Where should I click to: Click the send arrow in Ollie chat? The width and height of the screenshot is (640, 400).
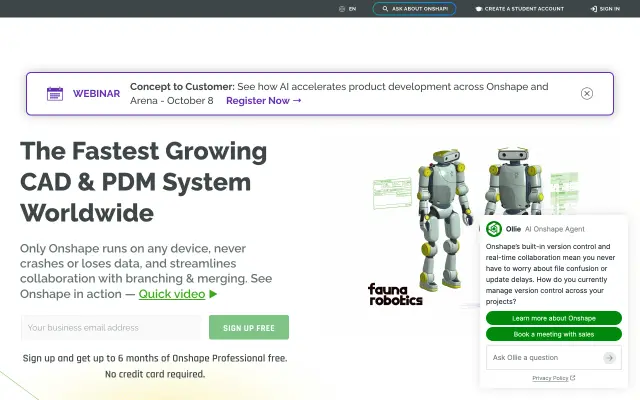click(609, 358)
